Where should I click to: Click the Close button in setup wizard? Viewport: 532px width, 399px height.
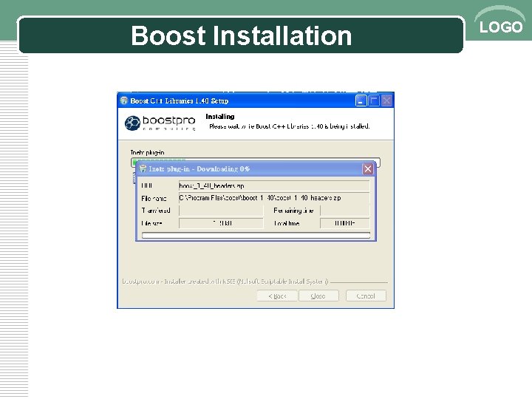point(318,296)
